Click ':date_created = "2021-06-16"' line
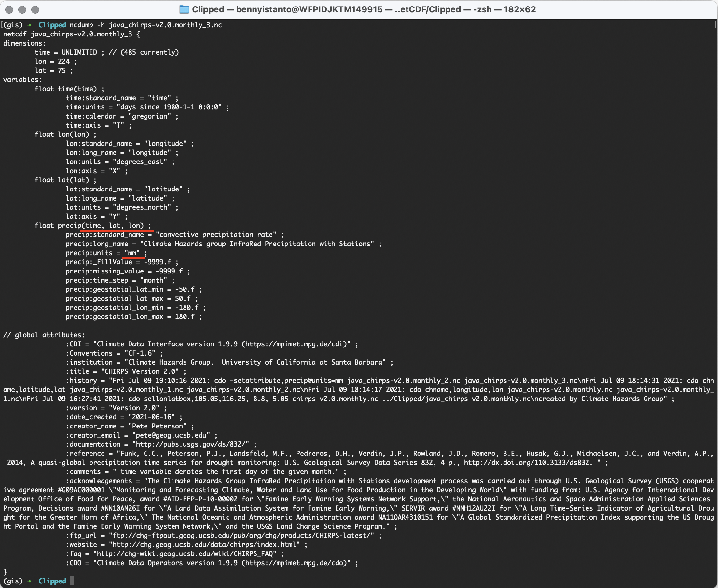 pyautogui.click(x=124, y=418)
